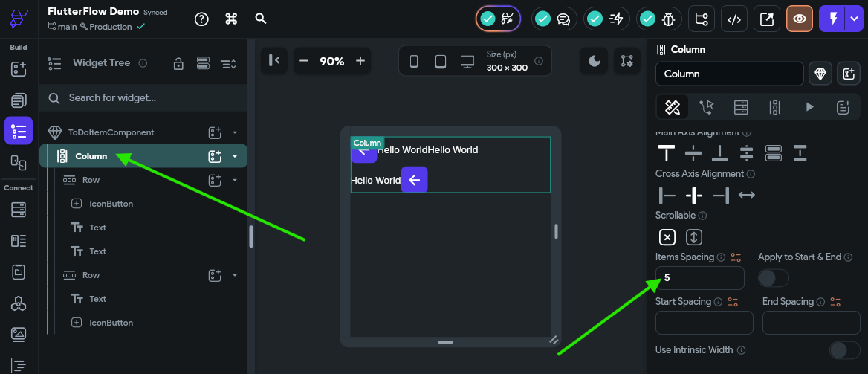
Task: Open the view code icon
Action: (734, 19)
